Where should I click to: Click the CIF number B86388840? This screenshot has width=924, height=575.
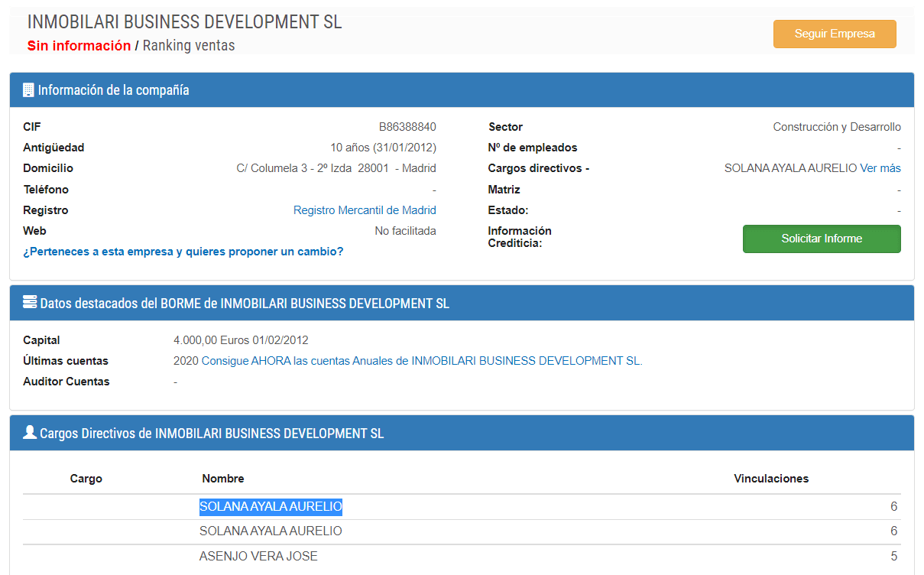(407, 127)
